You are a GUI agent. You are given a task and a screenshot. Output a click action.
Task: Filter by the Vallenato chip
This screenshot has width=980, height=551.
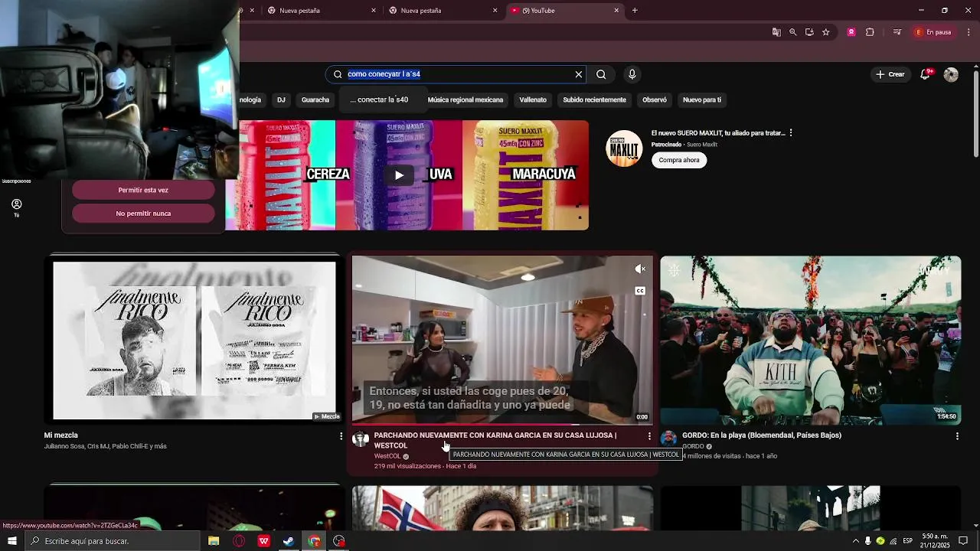[x=533, y=99]
